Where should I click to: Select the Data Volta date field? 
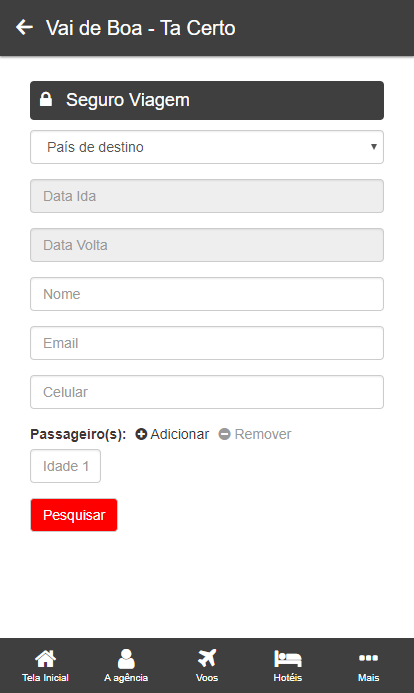(207, 245)
